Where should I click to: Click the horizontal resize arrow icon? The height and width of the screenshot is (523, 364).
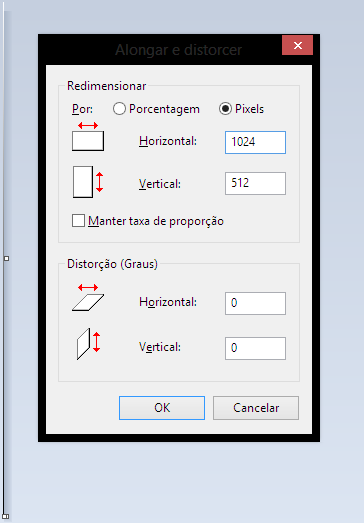(88, 136)
